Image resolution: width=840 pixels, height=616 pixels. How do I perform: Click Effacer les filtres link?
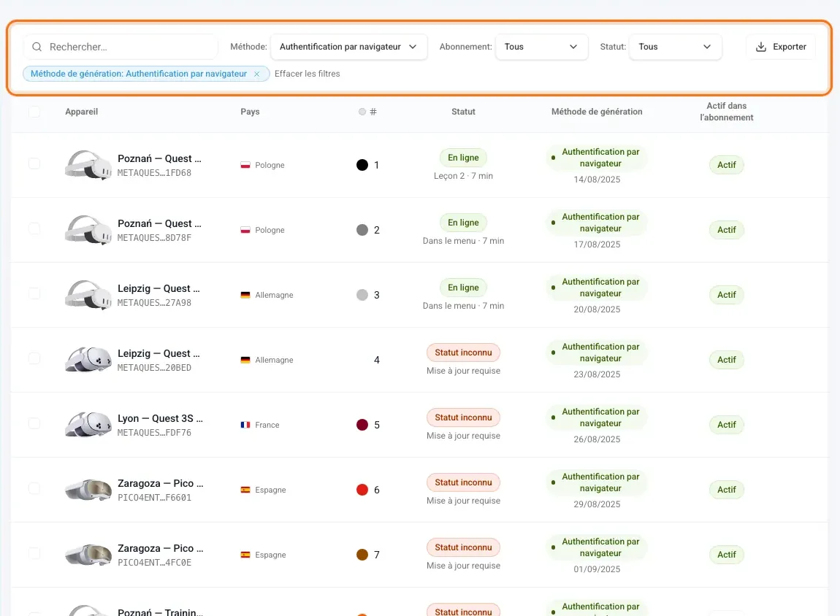point(307,74)
